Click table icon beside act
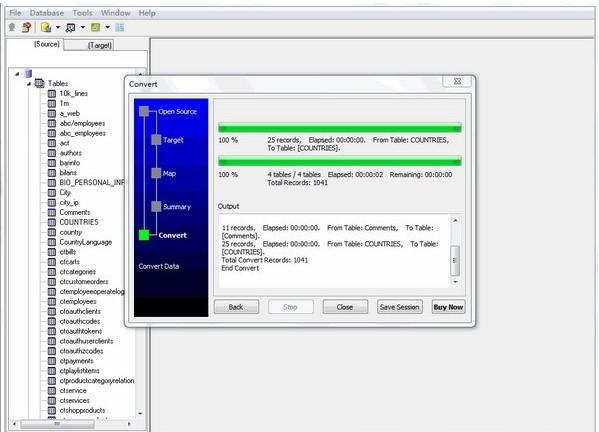Viewport: 599px width, 432px height. [x=52, y=143]
